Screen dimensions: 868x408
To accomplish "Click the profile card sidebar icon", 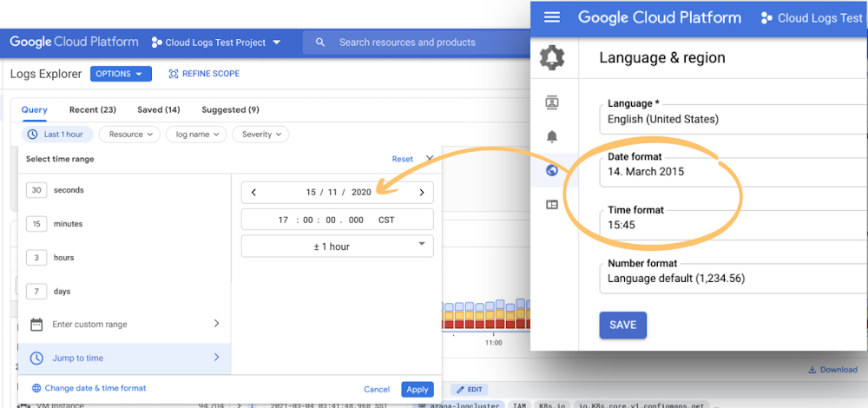I will coord(552,102).
